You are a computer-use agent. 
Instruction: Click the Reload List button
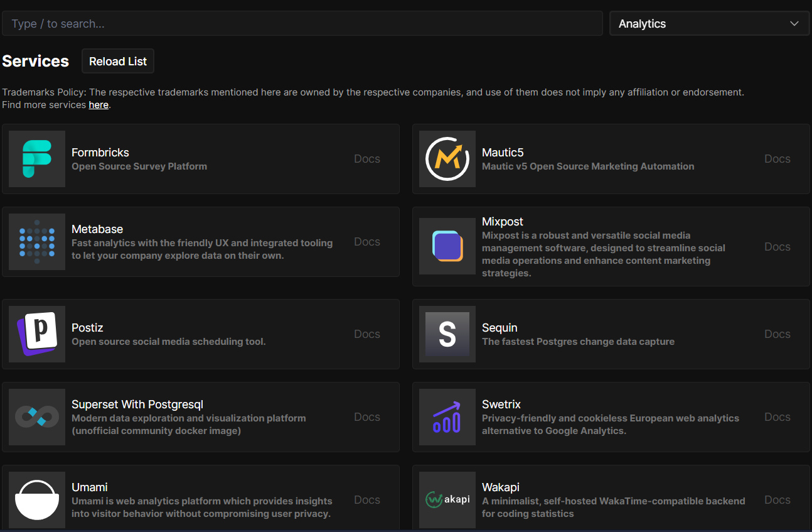[x=117, y=61]
